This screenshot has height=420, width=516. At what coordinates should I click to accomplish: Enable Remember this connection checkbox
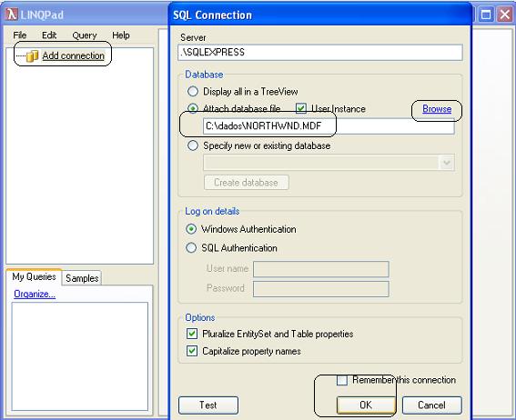342,380
